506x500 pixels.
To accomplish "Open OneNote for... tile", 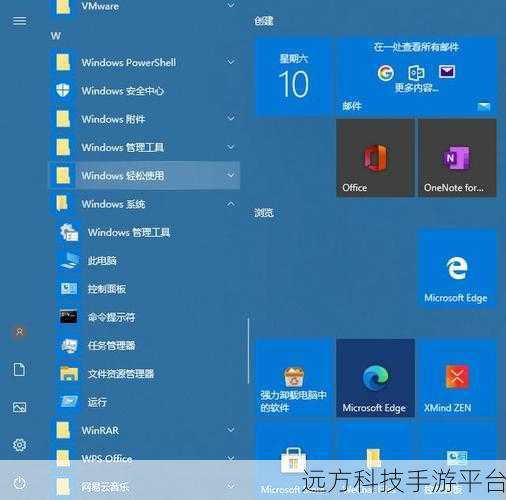I will tap(457, 158).
